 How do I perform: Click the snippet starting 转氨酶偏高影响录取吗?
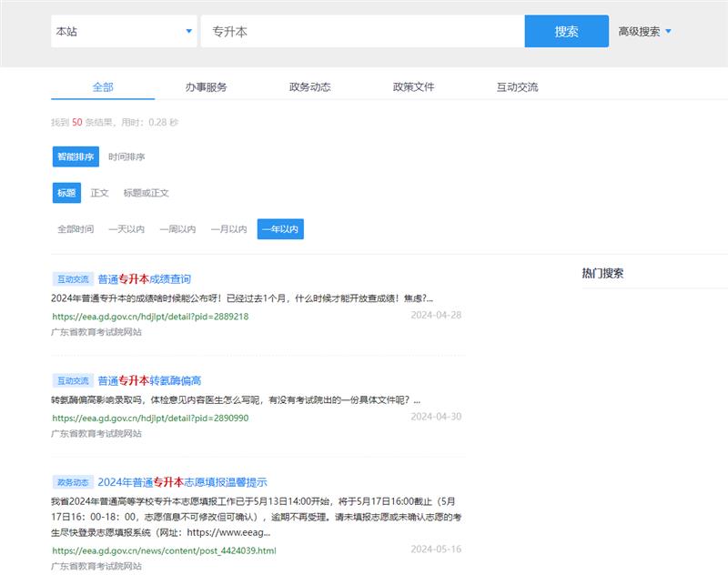tap(236, 400)
